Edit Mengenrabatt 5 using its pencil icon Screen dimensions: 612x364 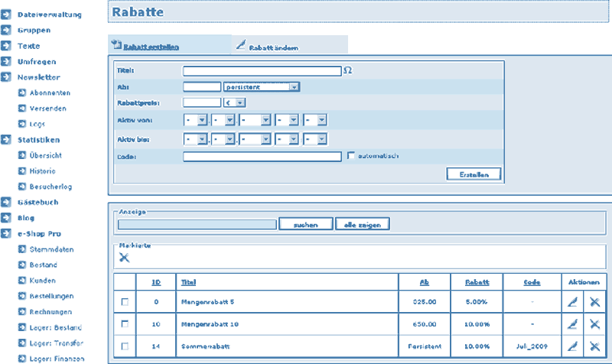pyautogui.click(x=572, y=301)
